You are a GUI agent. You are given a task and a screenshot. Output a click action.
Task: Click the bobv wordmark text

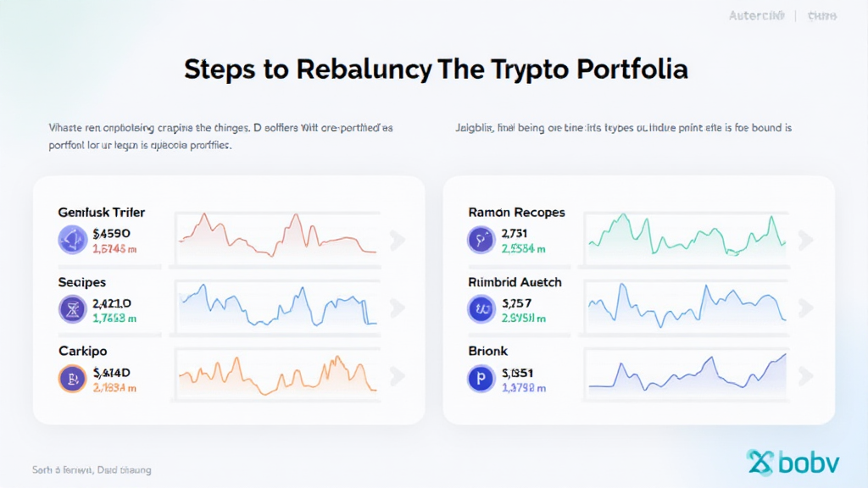807,461
